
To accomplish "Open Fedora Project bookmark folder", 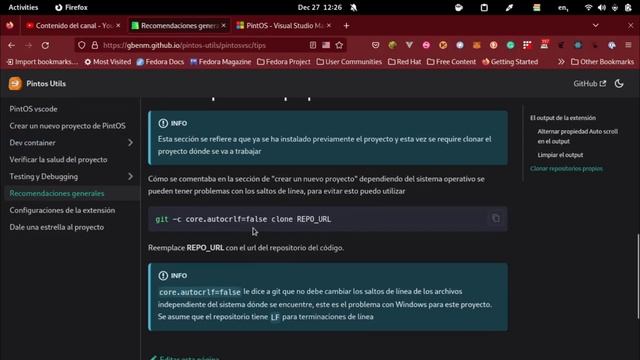I will (284, 62).
